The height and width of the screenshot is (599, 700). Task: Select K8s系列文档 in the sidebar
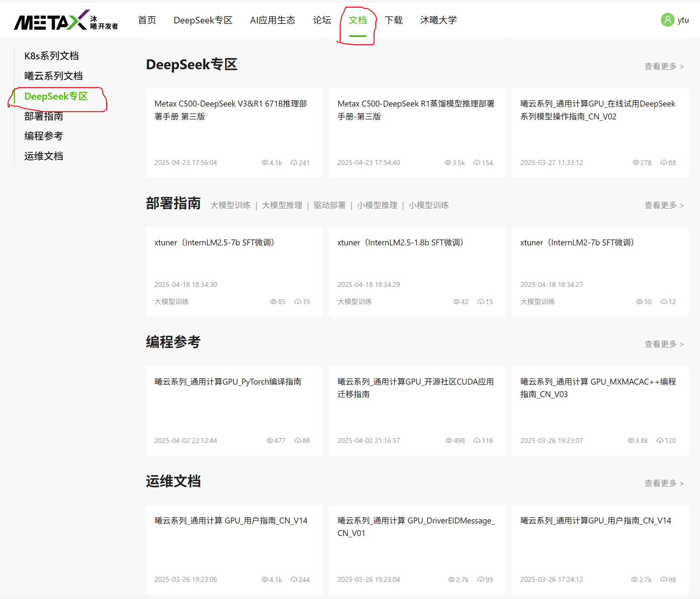[x=51, y=56]
